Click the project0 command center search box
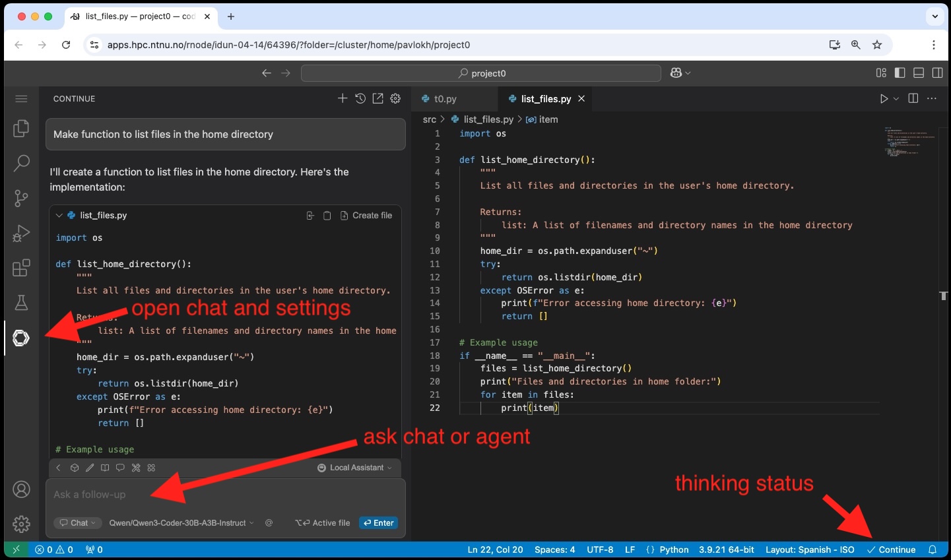Viewport: 951px width, 560px height. pos(481,73)
